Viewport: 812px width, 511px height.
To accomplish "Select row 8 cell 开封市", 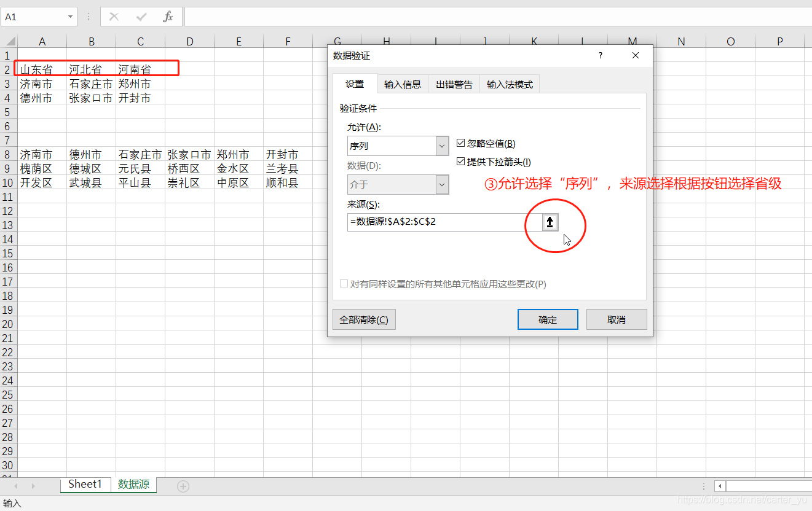I will coord(288,154).
